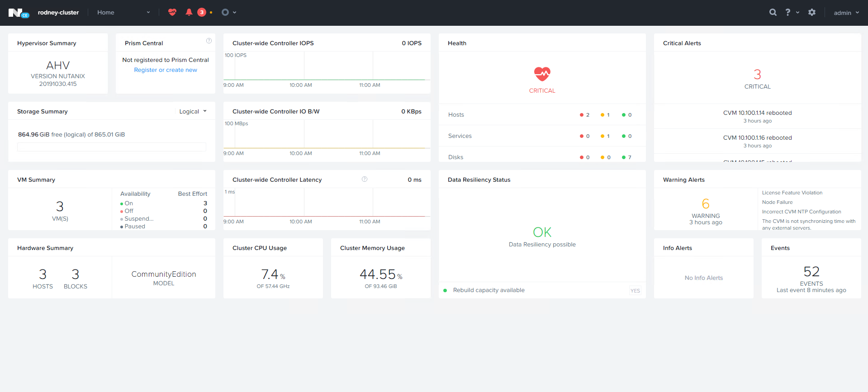Click yellow warning dot for Hosts
This screenshot has width=868, height=392.
602,115
